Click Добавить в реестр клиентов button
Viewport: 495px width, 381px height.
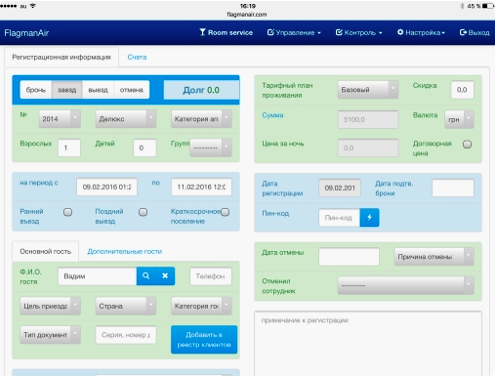click(204, 340)
